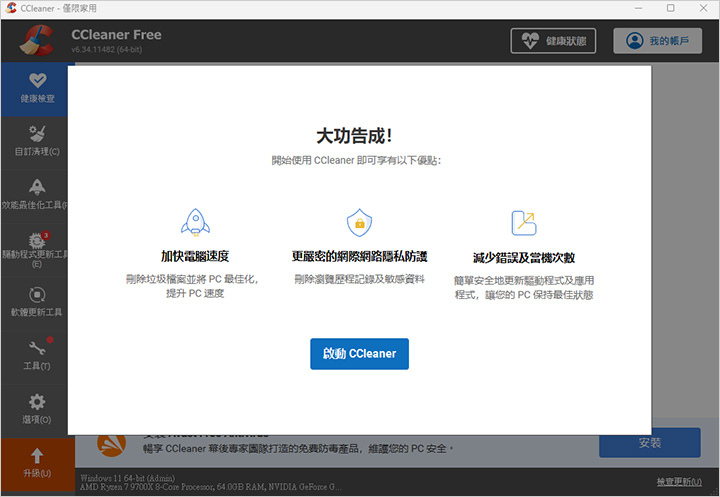The height and width of the screenshot is (497, 720).
Task: Click the arrow document icon above 減少錯誤及當機次數
Action: click(x=524, y=223)
